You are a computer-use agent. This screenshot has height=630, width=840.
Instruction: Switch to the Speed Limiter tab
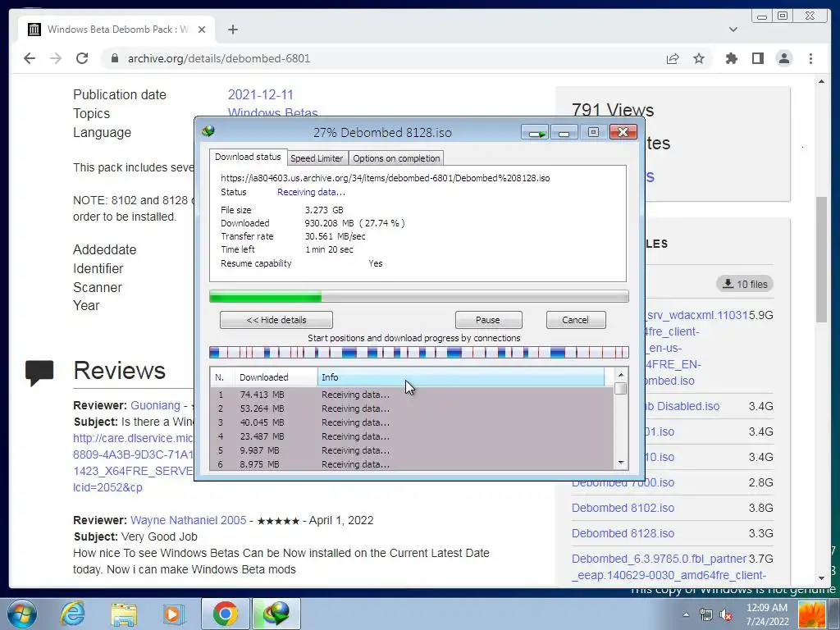click(x=317, y=158)
